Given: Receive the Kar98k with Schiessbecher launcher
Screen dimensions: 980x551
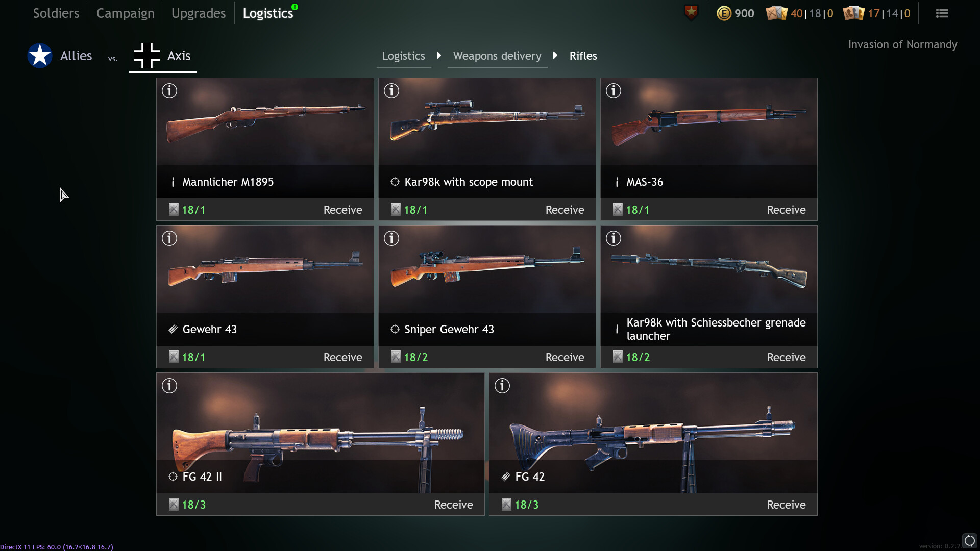Looking at the screenshot, I should coord(786,357).
